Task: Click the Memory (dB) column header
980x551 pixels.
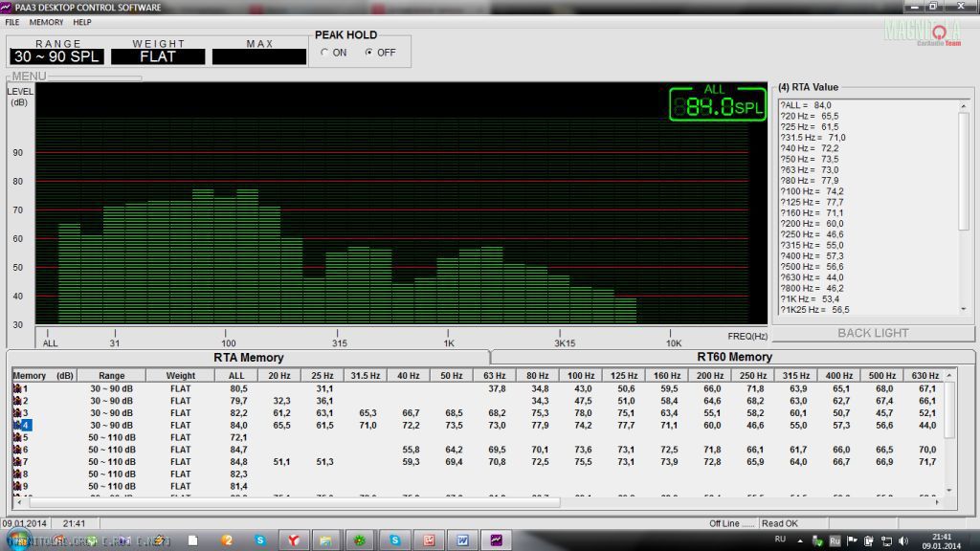Action: pyautogui.click(x=44, y=375)
